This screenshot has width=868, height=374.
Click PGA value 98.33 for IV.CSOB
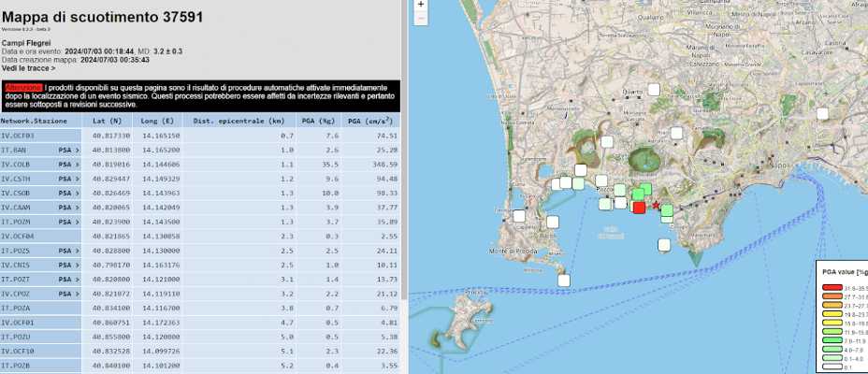[x=387, y=194]
